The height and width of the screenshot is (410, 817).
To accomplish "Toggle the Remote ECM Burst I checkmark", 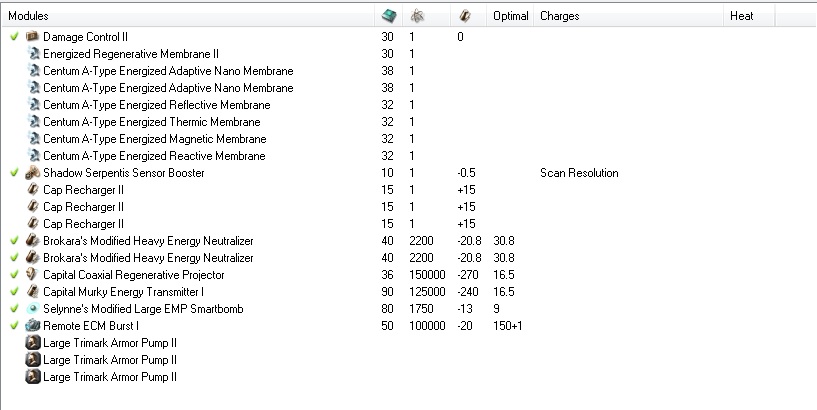I will pos(14,326).
